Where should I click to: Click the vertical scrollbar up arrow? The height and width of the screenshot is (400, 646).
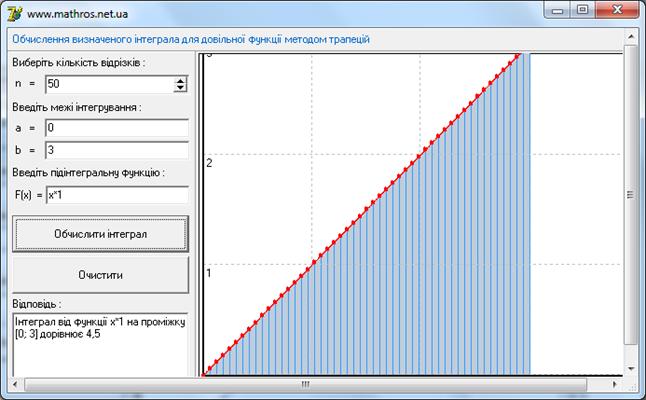point(631,37)
